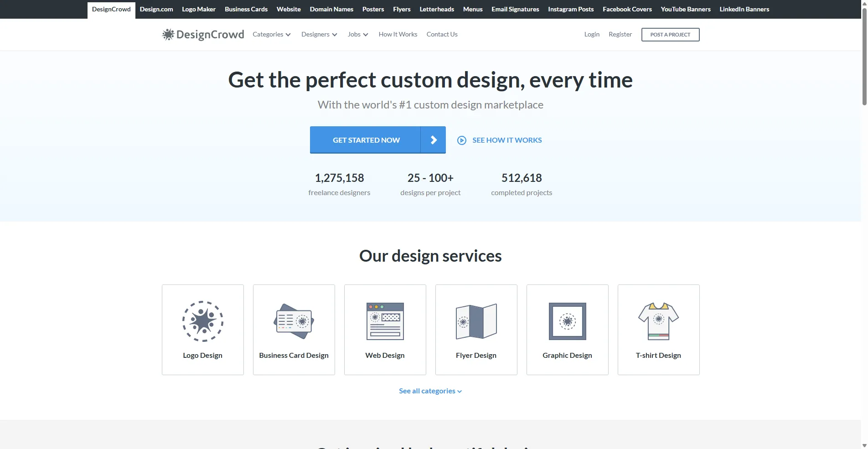Open the T-shirt Design label link
This screenshot has width=868, height=449.
659,356
